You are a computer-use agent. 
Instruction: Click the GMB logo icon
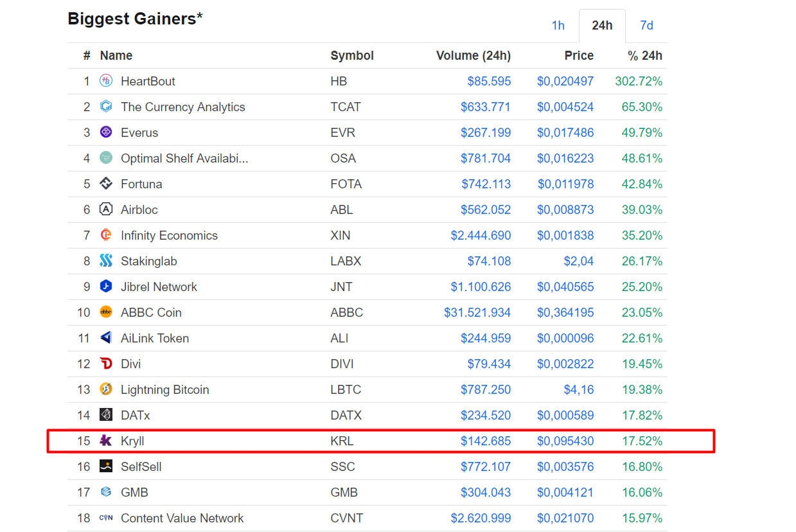106,492
